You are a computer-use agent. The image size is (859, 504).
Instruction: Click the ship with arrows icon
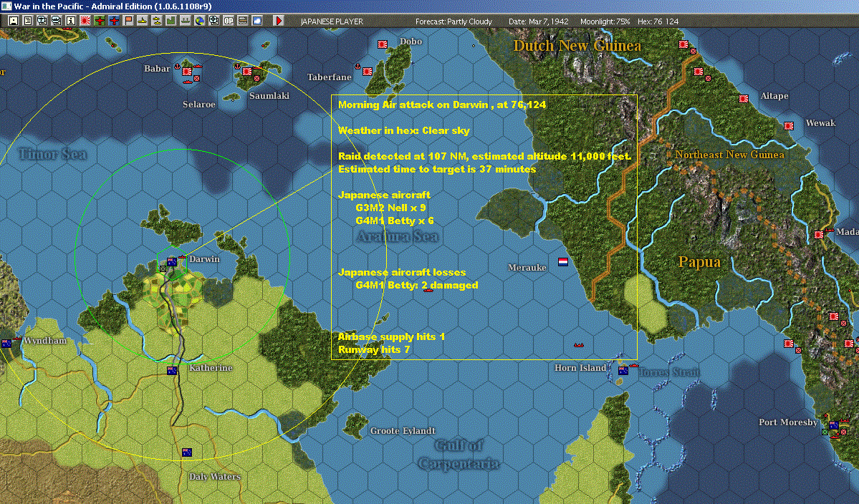click(x=185, y=21)
